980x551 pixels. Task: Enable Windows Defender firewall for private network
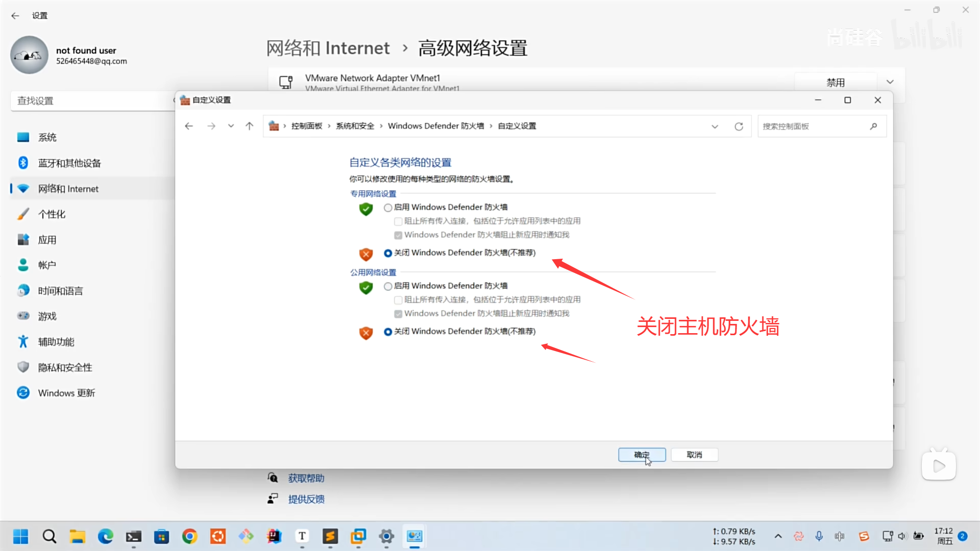[x=388, y=208]
